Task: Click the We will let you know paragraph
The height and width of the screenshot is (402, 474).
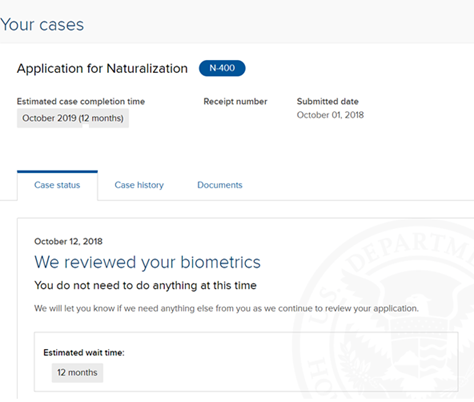Action: pos(226,308)
